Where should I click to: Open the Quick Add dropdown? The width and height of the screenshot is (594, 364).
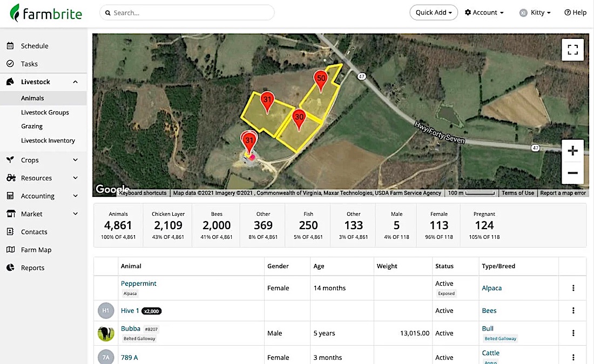click(434, 12)
